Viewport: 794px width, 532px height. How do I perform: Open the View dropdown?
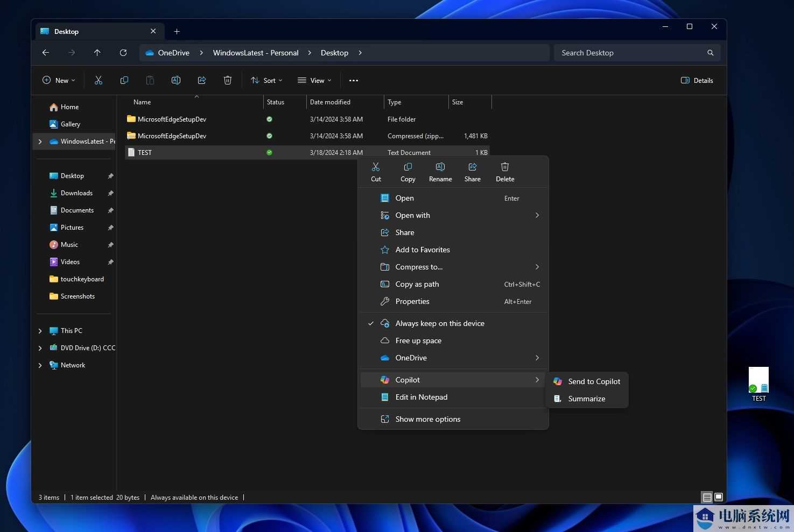314,80
